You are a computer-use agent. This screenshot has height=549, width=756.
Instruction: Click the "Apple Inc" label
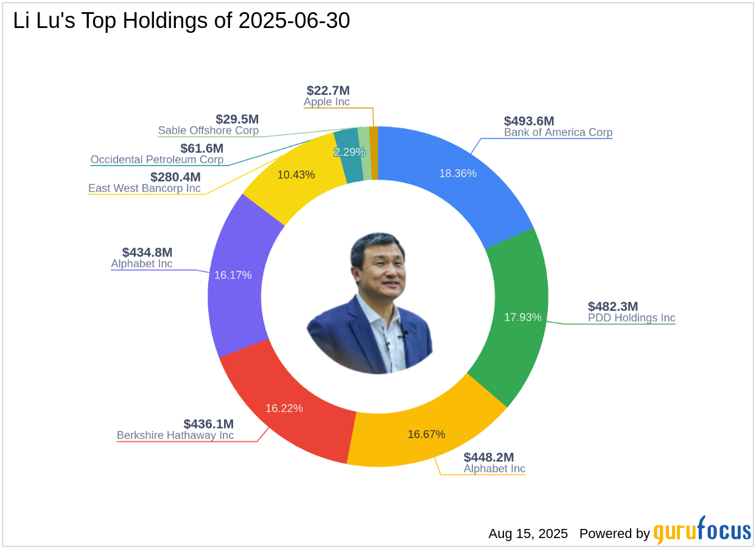[327, 102]
